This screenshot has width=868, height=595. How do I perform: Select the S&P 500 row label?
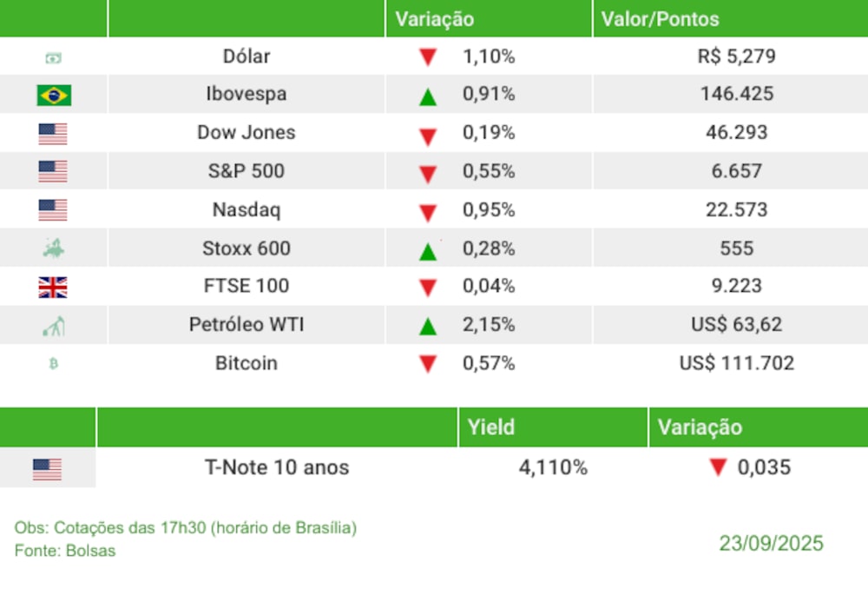pyautogui.click(x=247, y=171)
